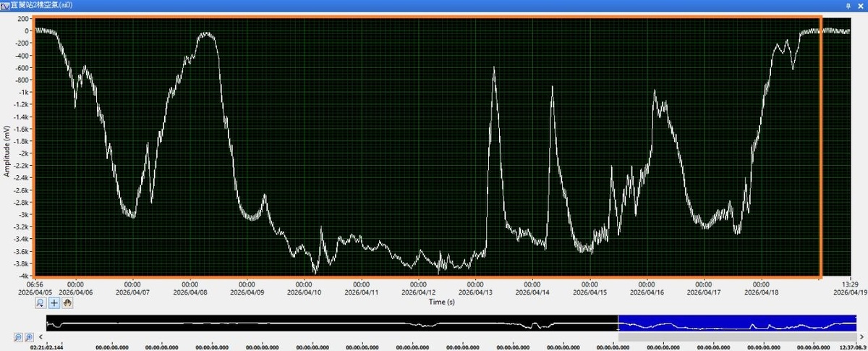Click the "-3k" y-axis value

coord(22,215)
